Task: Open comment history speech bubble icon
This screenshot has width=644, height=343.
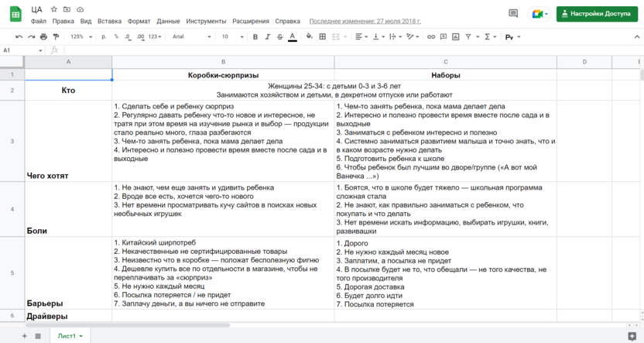Action: 512,13
